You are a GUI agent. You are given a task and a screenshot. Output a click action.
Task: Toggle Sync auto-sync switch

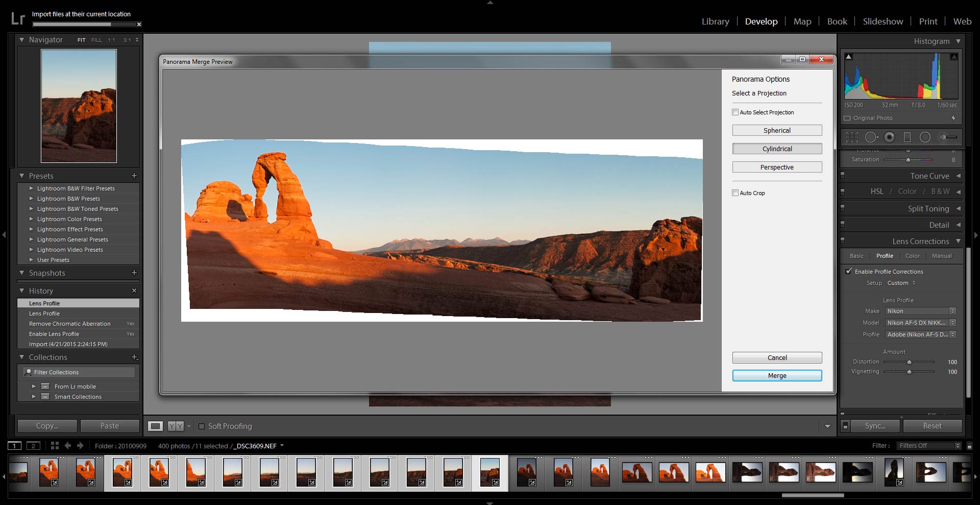tap(845, 426)
